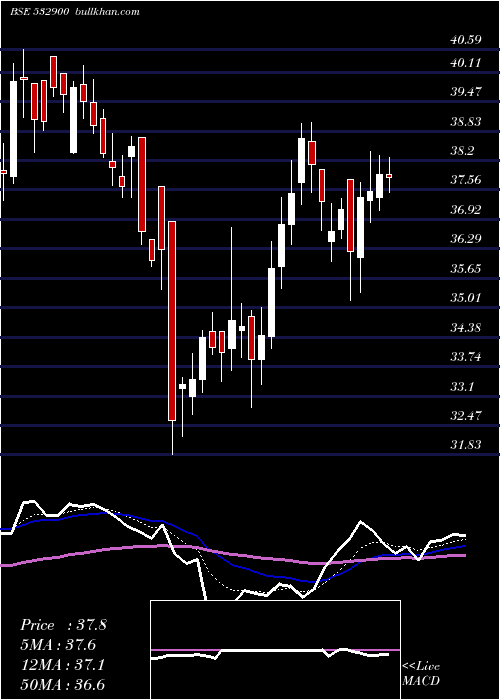Click the Price : 37.8 readout
Image resolution: width=500 pixels, height=700 pixels.
pos(63,625)
